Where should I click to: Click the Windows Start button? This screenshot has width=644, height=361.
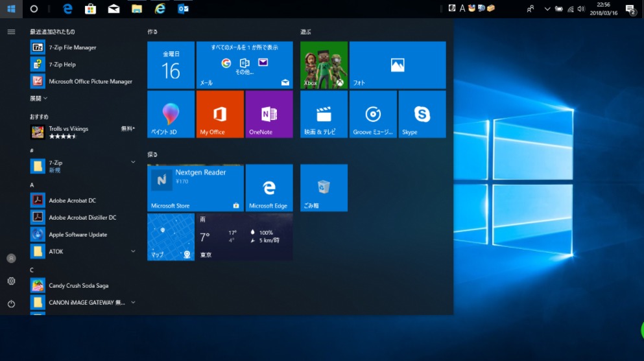click(x=11, y=8)
